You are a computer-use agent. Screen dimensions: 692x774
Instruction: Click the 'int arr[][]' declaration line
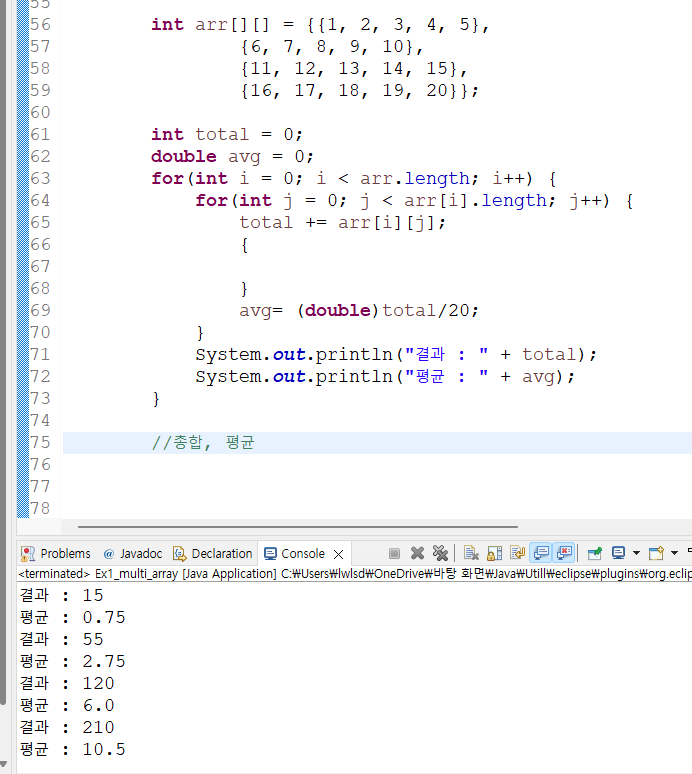coord(320,25)
